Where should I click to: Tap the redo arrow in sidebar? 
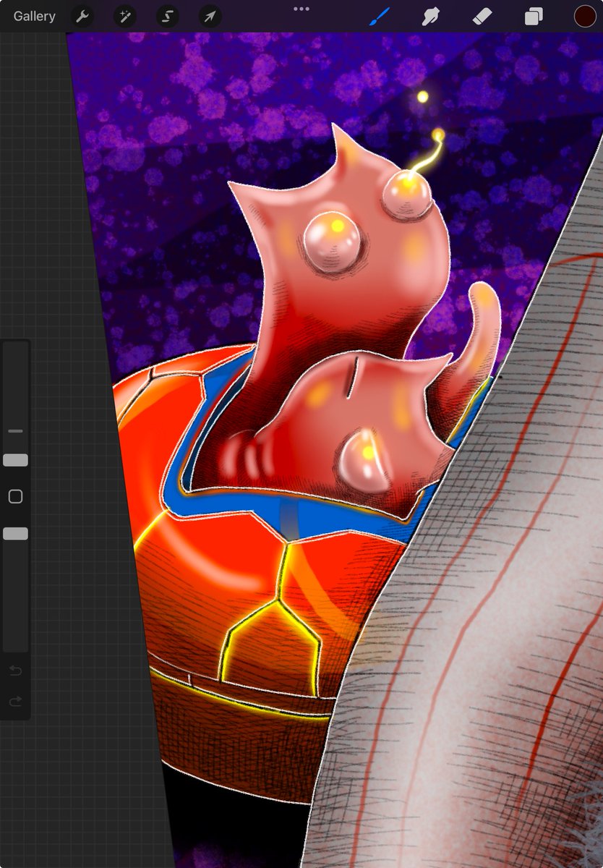click(15, 701)
